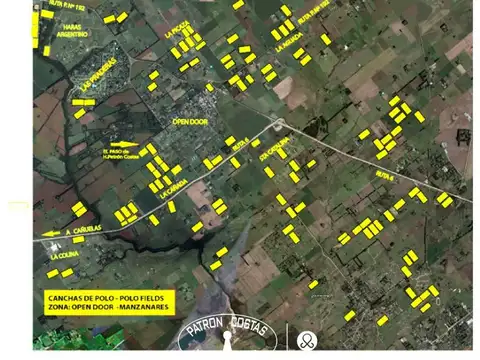
Task: Select the LA CAÑADA label
Action: (x=173, y=190)
